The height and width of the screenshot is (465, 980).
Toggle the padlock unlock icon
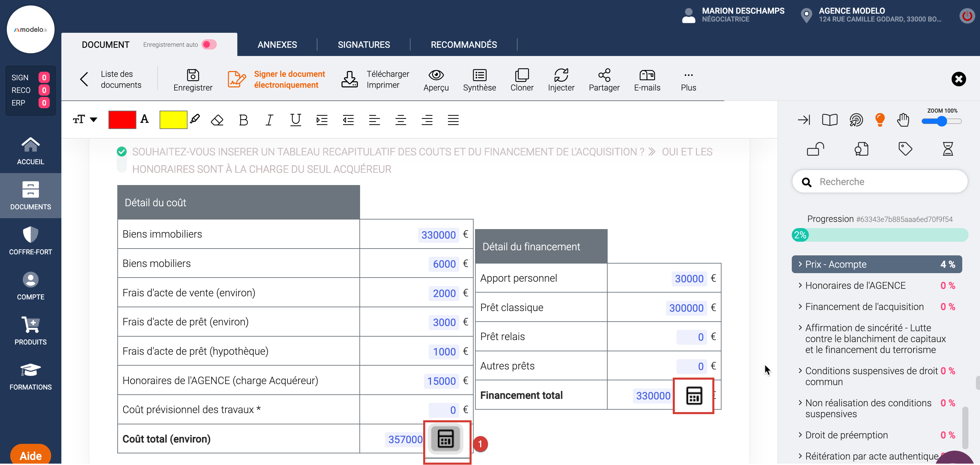[815, 149]
